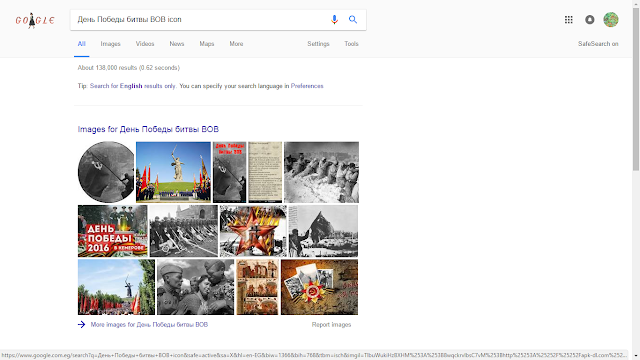640x360 pixels.
Task: Click Report images link
Action: tap(331, 324)
